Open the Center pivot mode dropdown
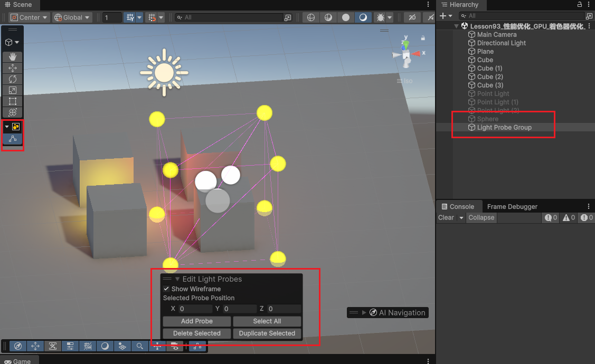The image size is (595, 364). [x=30, y=17]
